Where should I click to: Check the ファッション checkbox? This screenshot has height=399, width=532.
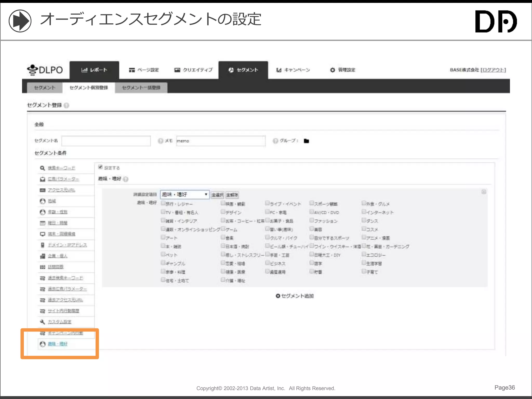coord(312,220)
